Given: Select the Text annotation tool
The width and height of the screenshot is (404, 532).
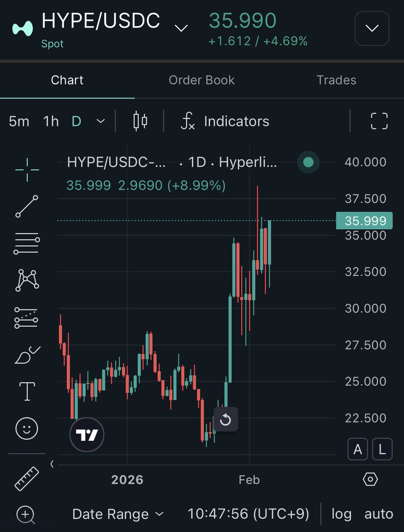Looking at the screenshot, I should click(27, 391).
